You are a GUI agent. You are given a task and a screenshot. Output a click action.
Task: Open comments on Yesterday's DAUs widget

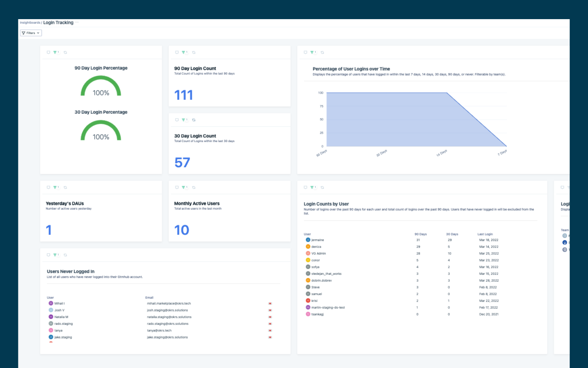48,187
